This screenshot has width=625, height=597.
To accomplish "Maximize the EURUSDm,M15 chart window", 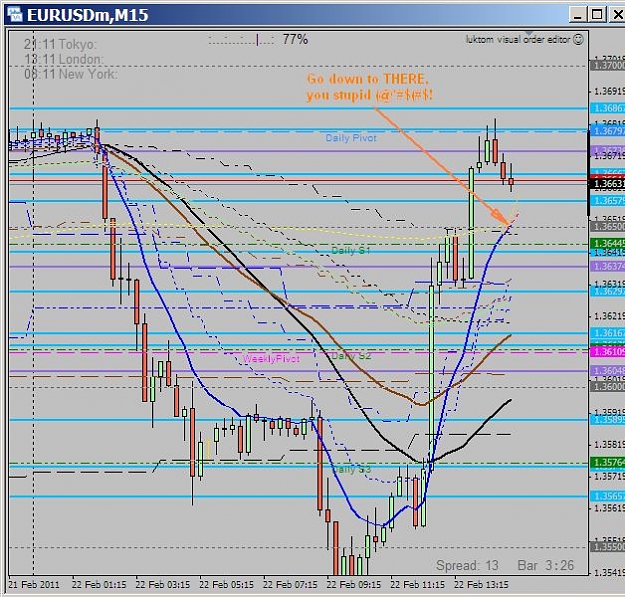I will click(x=596, y=15).
